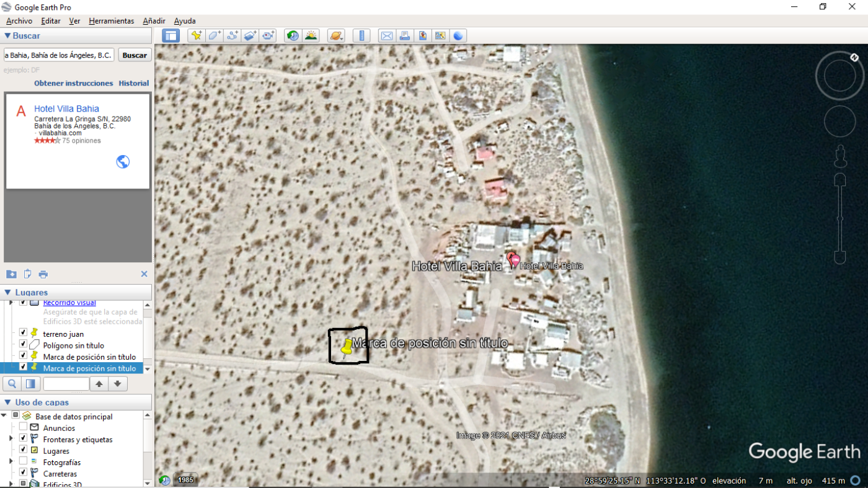868x488 pixels.
Task: Click the compass North-up ring
Action: pos(839,76)
